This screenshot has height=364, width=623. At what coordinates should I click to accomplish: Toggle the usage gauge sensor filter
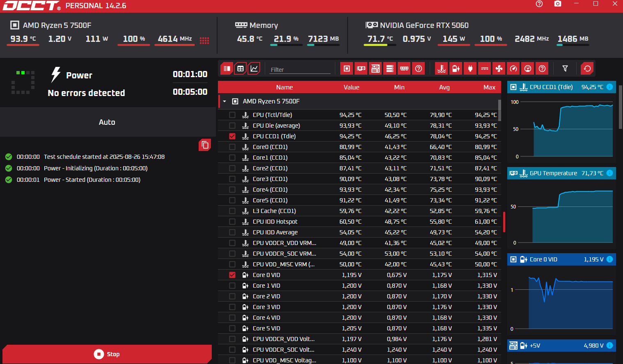pyautogui.click(x=528, y=69)
